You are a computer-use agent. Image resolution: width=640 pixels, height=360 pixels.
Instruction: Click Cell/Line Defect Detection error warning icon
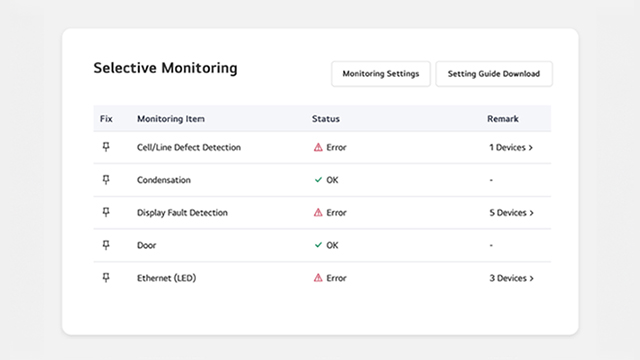click(x=318, y=147)
